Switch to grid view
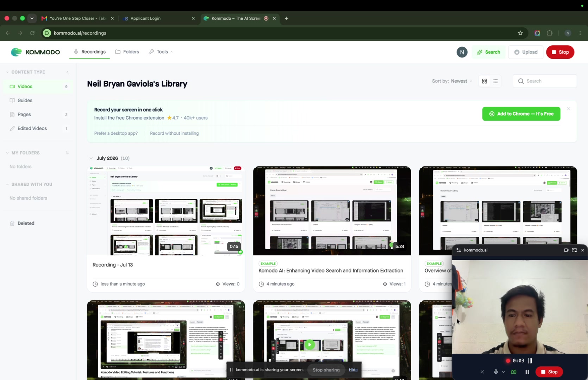 tap(484, 81)
